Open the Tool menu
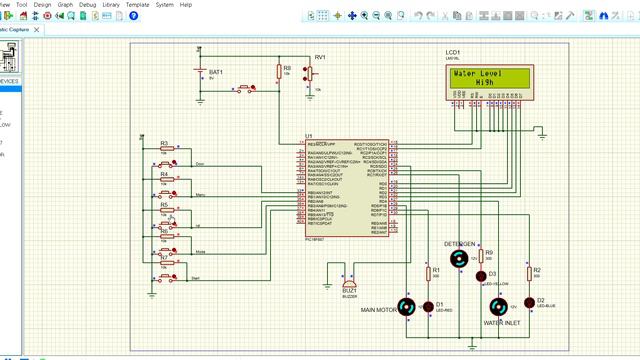 (x=21, y=5)
